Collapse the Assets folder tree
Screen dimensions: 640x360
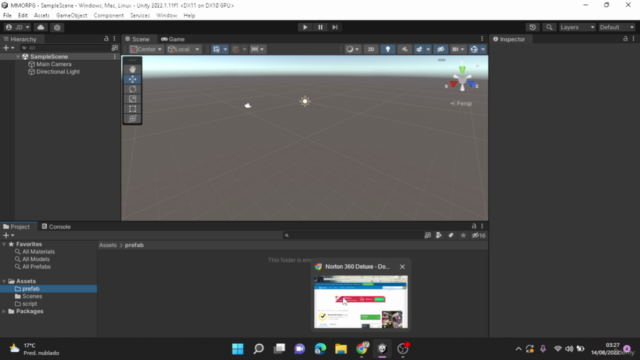[x=4, y=281]
